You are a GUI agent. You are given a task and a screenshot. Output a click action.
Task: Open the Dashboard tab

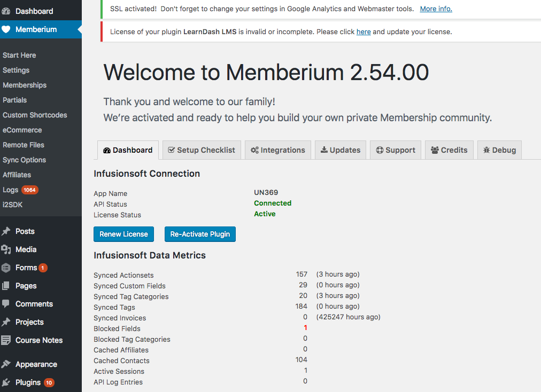[128, 150]
